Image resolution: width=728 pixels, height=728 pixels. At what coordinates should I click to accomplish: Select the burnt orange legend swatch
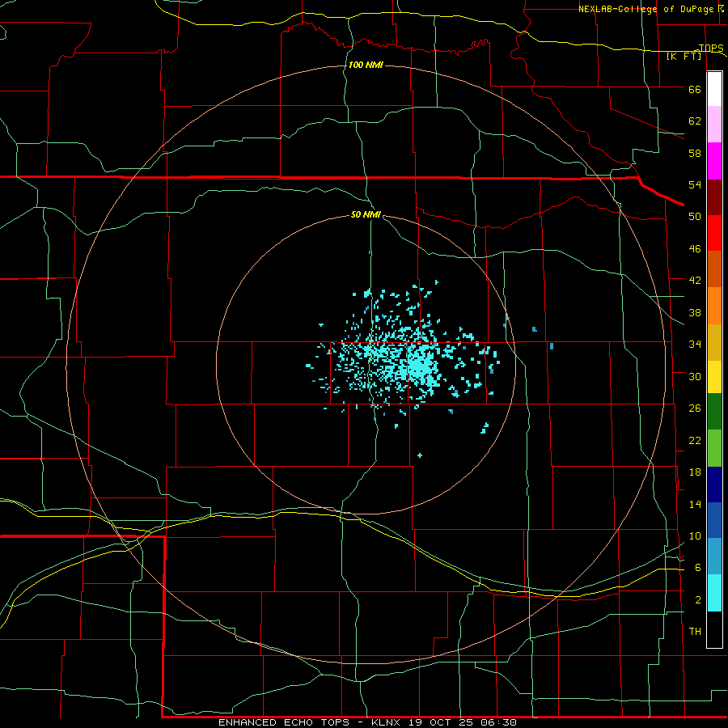[714, 269]
